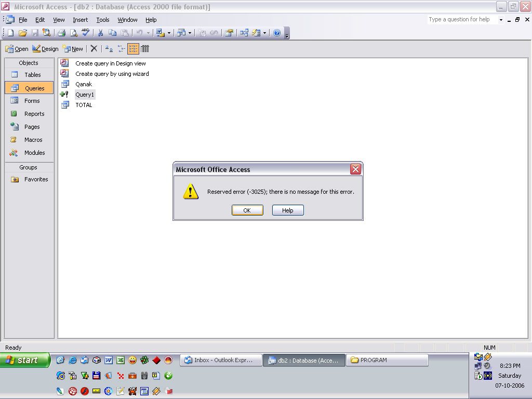This screenshot has width=532, height=399.
Task: Click the Qanak query icon
Action: point(65,84)
